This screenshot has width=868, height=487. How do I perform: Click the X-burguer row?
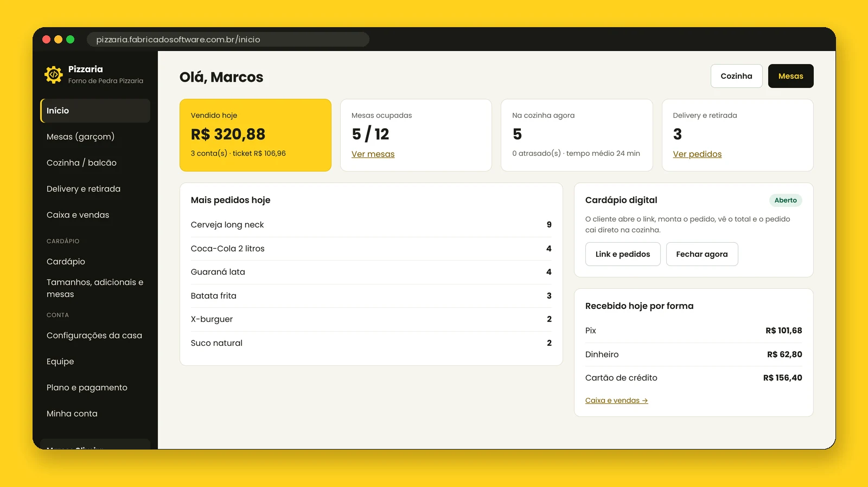(x=371, y=319)
